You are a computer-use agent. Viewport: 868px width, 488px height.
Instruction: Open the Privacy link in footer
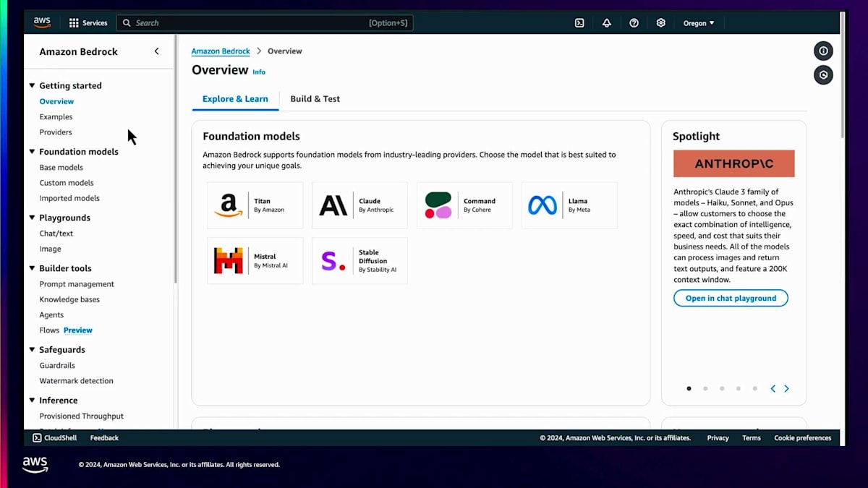pyautogui.click(x=718, y=438)
